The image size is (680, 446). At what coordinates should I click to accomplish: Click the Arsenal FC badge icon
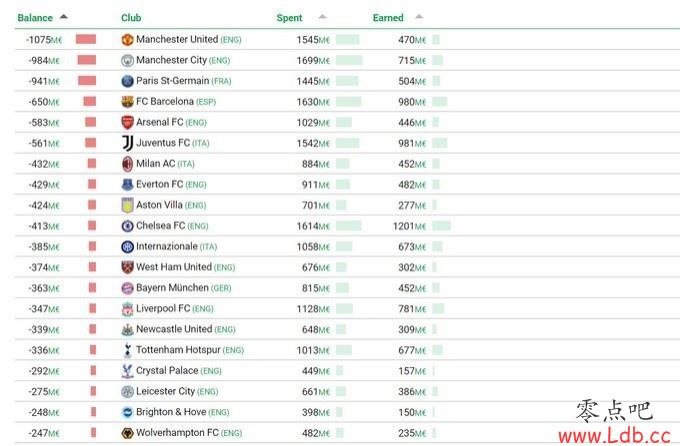point(127,123)
